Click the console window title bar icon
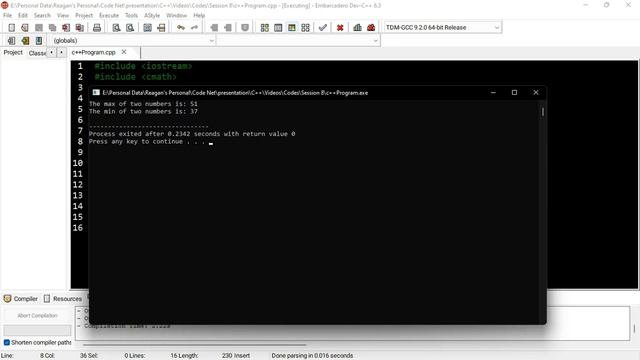 click(96, 93)
